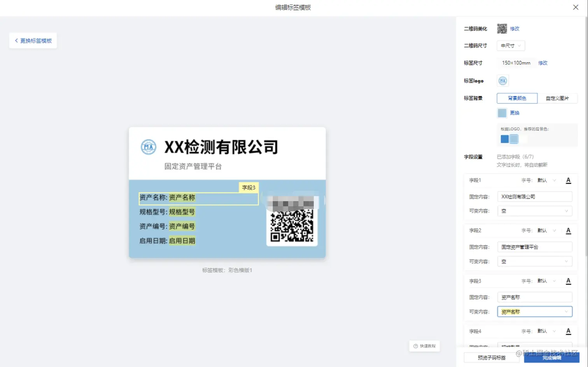
Task: Select the 启用日期 row on label preview
Action: pos(167,241)
